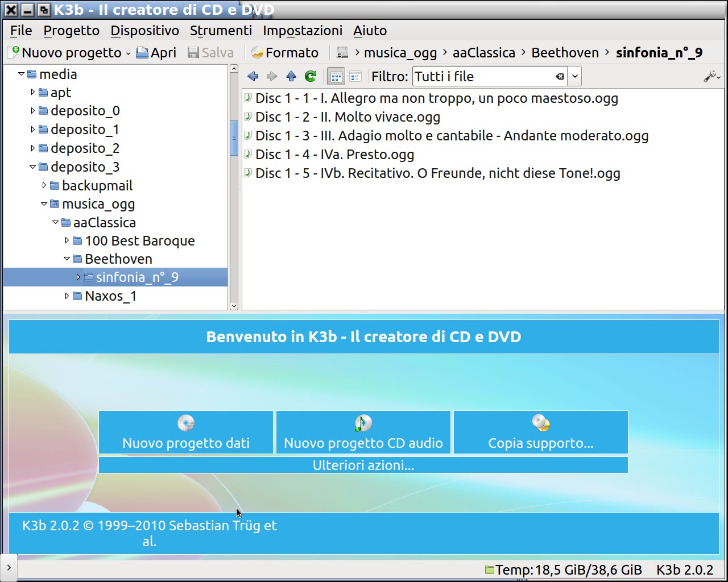Viewport: 728px width, 582px height.
Task: Clear the filter field text
Action: point(560,76)
